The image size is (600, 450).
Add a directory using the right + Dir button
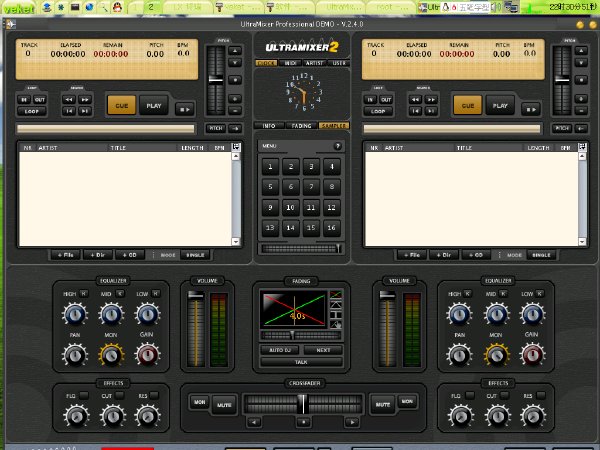pyautogui.click(x=444, y=255)
